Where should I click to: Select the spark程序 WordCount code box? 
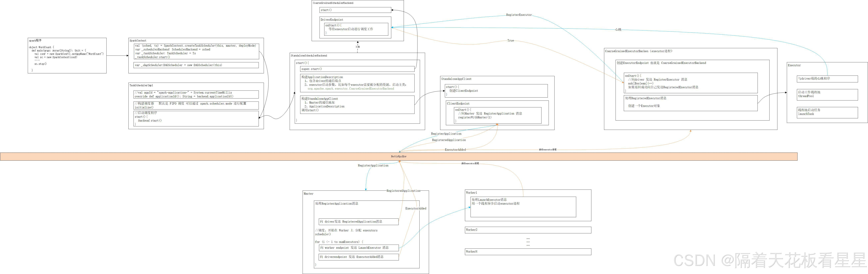click(67, 56)
